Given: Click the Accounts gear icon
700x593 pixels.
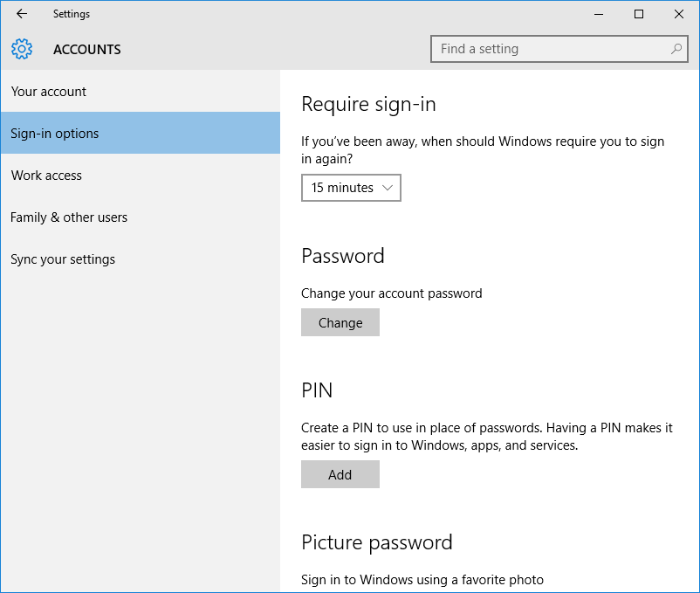Looking at the screenshot, I should 22,49.
